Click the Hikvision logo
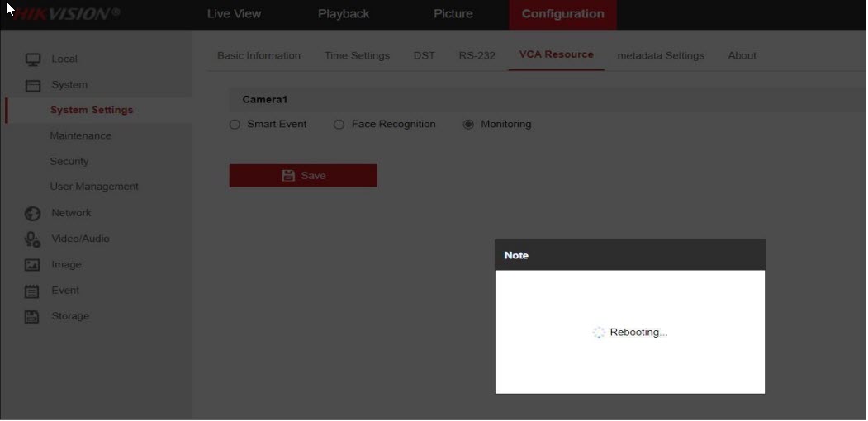This screenshot has height=421, width=868. pos(66,14)
